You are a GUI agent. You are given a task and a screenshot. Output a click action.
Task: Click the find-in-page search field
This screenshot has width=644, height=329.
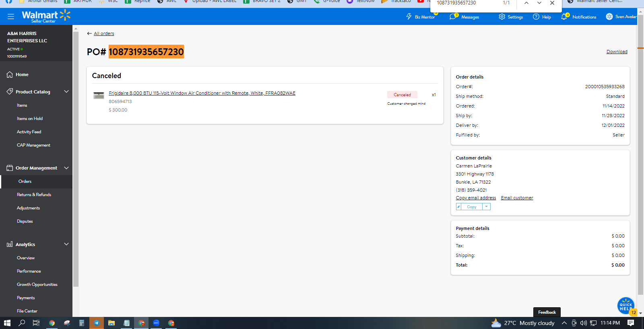[467, 3]
